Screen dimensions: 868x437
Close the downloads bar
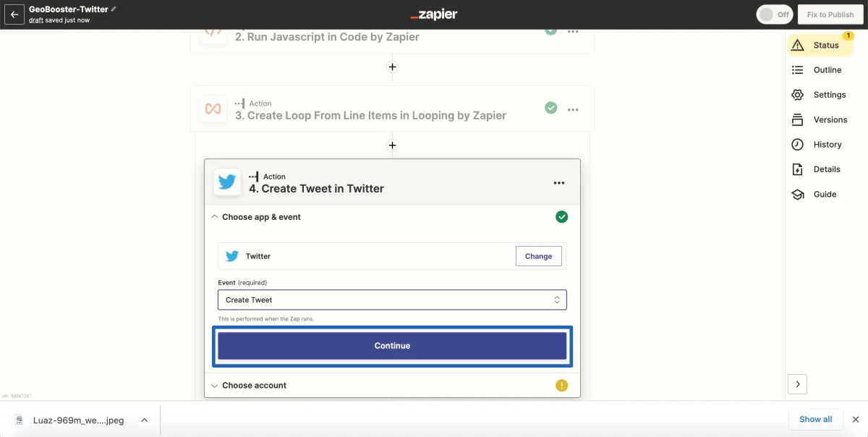(856, 419)
